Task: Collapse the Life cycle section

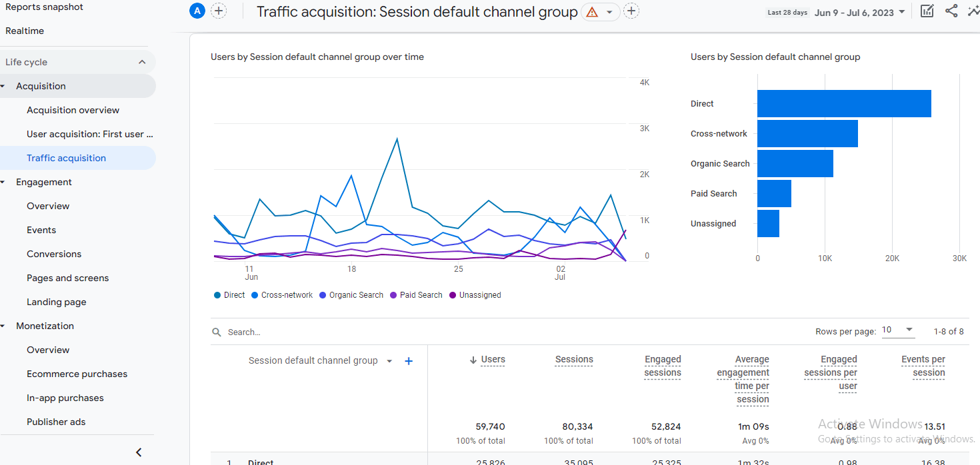Action: (x=141, y=61)
